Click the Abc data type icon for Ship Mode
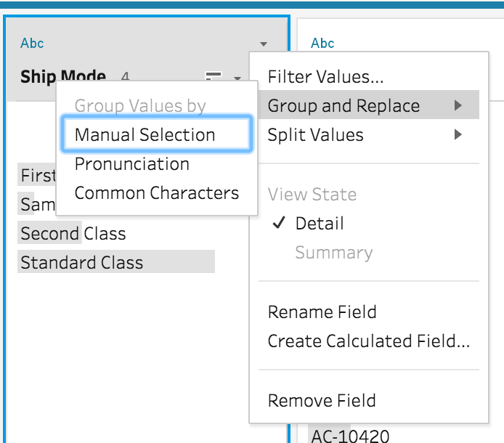This screenshot has width=504, height=443. (32, 44)
